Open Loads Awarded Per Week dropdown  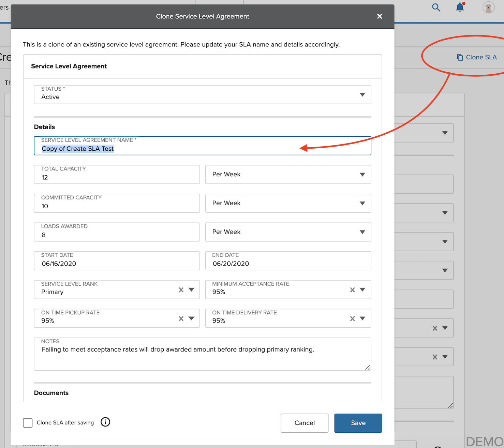(288, 232)
